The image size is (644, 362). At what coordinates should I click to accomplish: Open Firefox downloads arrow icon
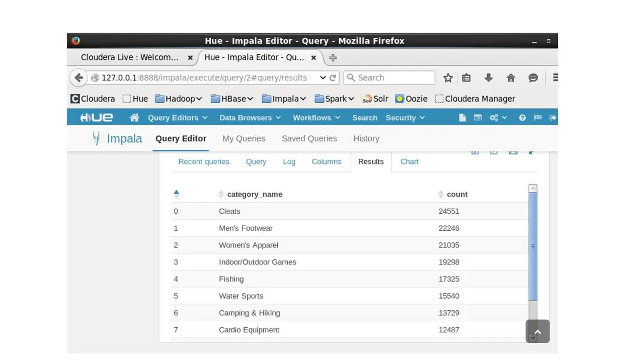(488, 77)
